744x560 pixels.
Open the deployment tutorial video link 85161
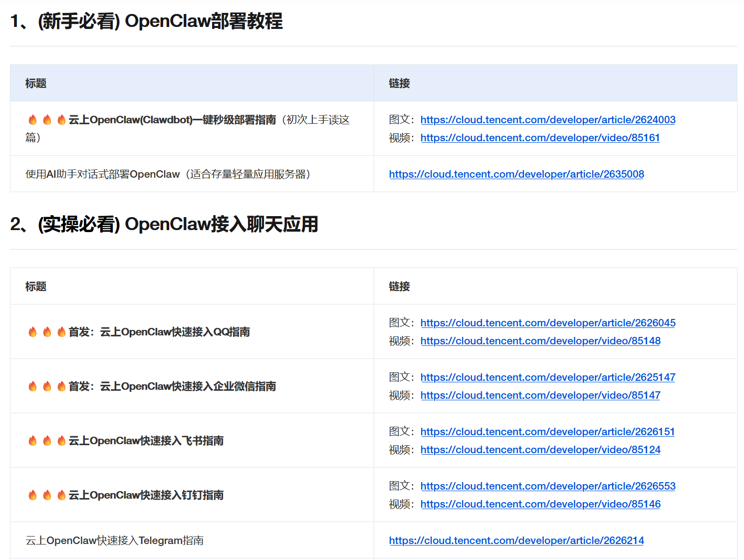(x=540, y=138)
